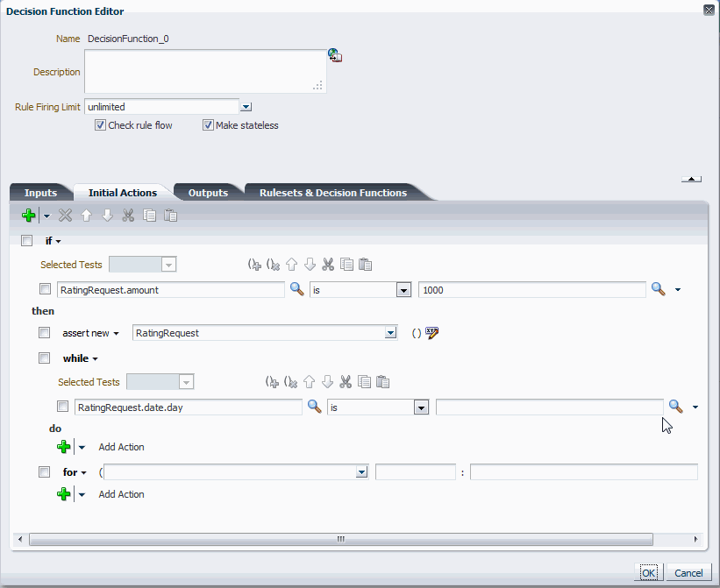
Task: Click the move down arrow in the main toolbar
Action: (x=108, y=215)
